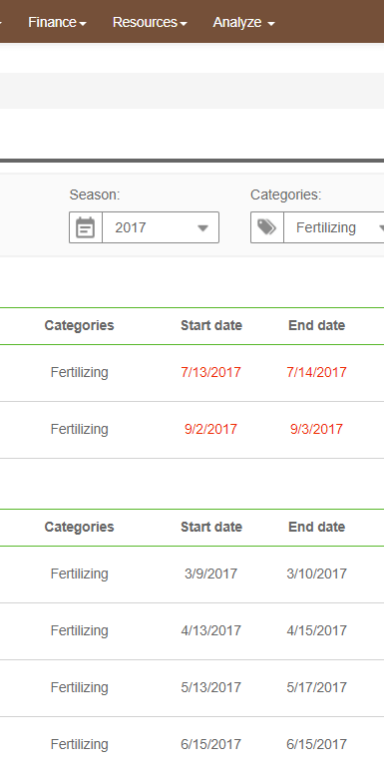This screenshot has height=768, width=384.
Task: Expand the Season dropdown arrow
Action: (x=203, y=228)
